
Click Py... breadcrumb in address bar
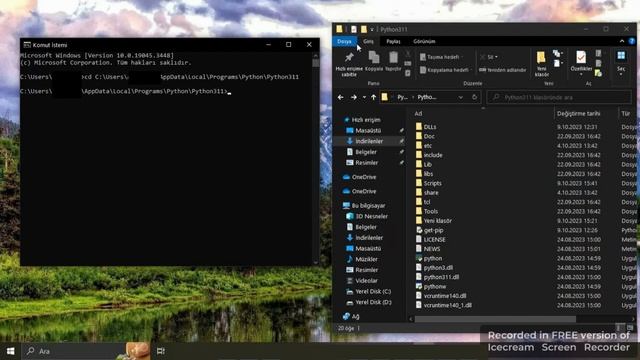pyautogui.click(x=402, y=97)
